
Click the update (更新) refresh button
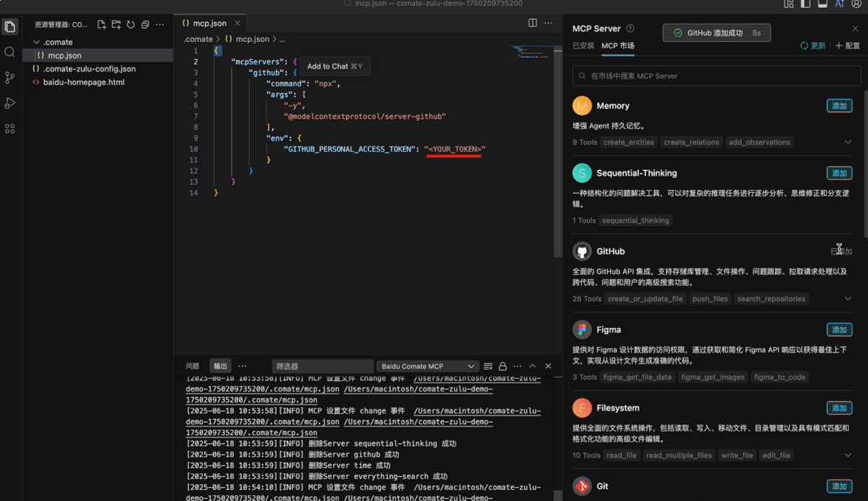point(813,45)
